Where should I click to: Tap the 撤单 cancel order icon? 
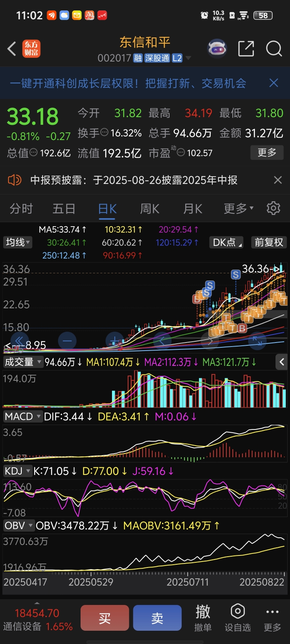203,618
